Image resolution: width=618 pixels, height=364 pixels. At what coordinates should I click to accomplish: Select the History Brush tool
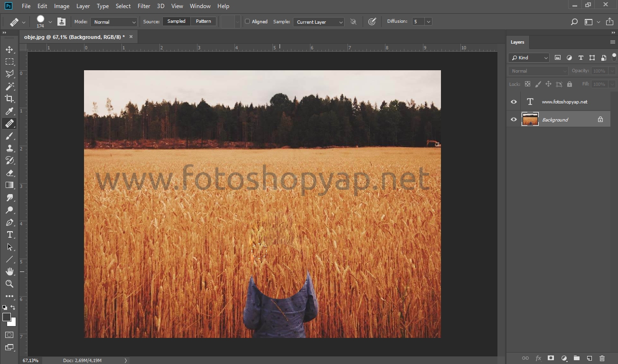point(9,160)
